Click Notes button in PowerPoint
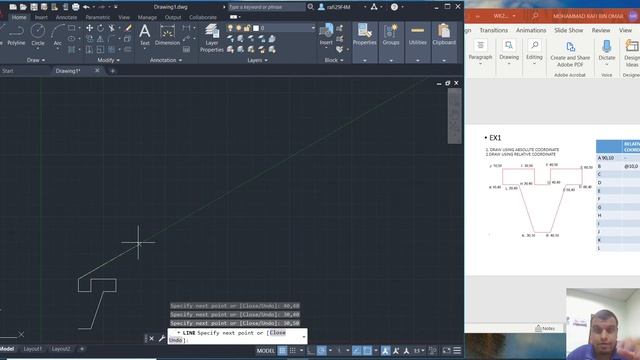This screenshot has width=640, height=360. (545, 328)
